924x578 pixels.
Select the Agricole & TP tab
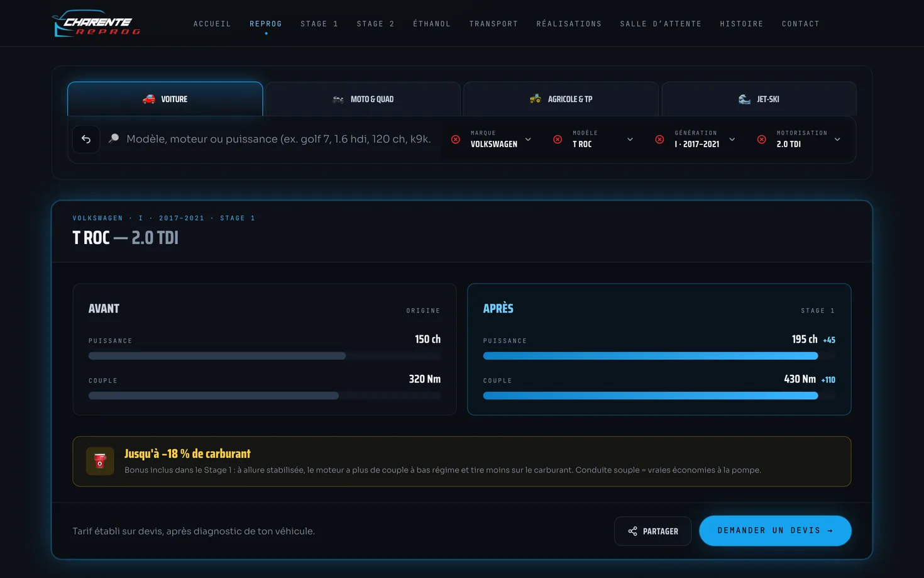tap(561, 99)
